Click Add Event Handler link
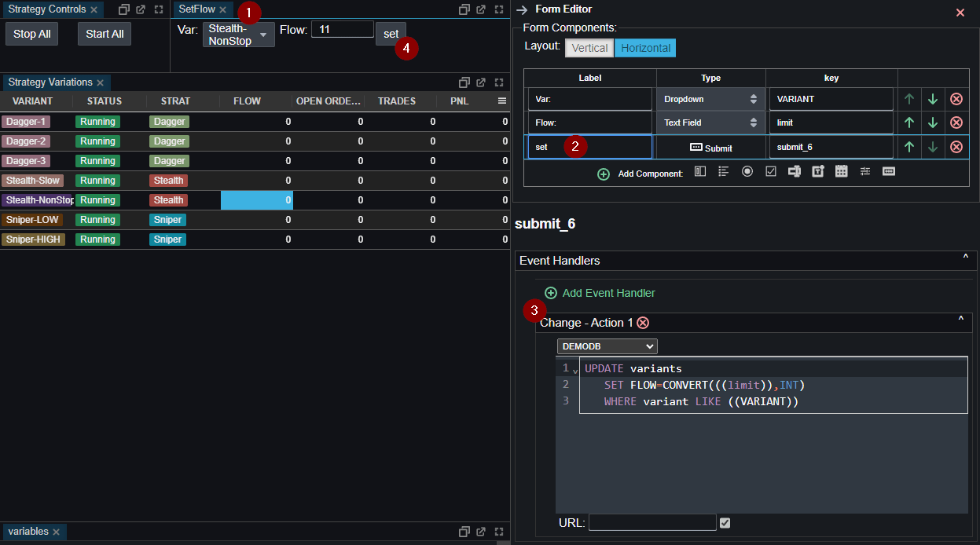980x545 pixels. [x=600, y=293]
